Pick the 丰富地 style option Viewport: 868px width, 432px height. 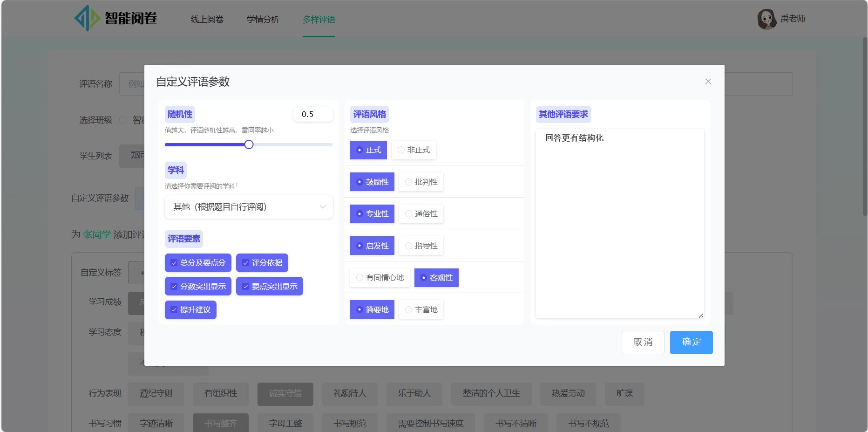click(421, 309)
